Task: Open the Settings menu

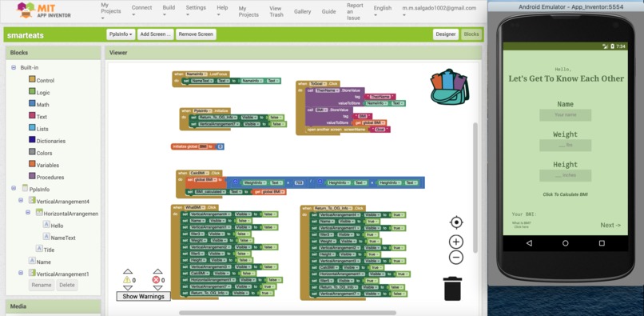Action: tap(196, 10)
